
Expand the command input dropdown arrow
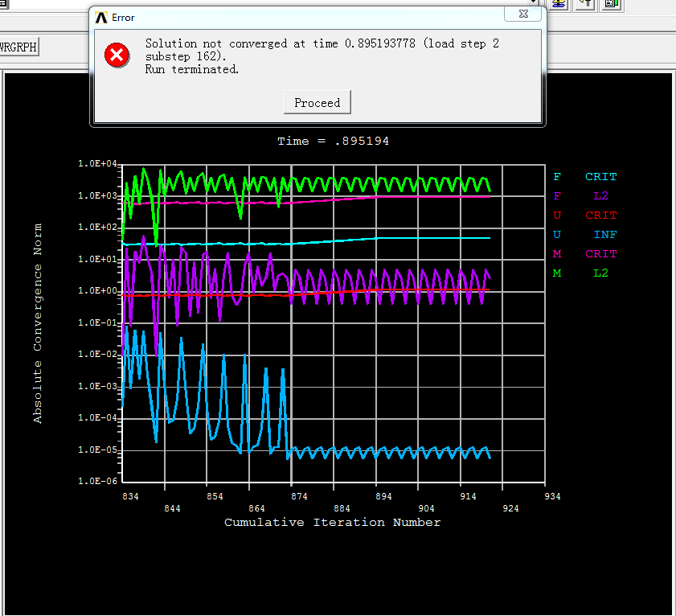(x=532, y=2)
